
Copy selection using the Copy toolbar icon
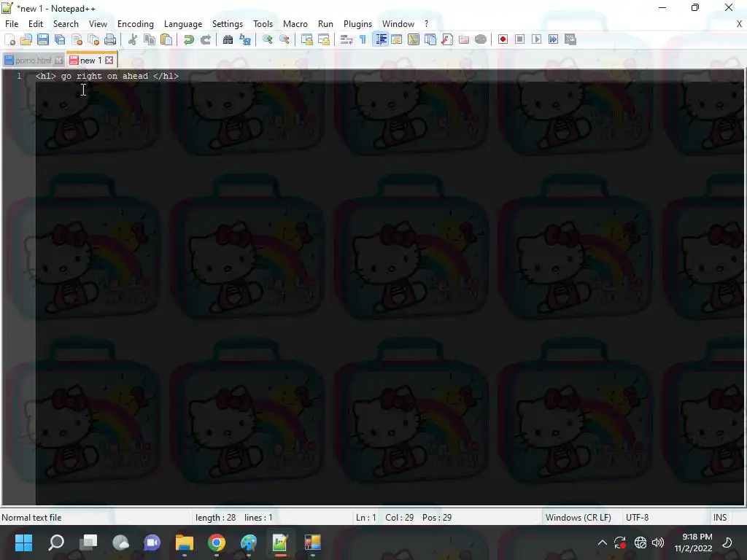[149, 39]
